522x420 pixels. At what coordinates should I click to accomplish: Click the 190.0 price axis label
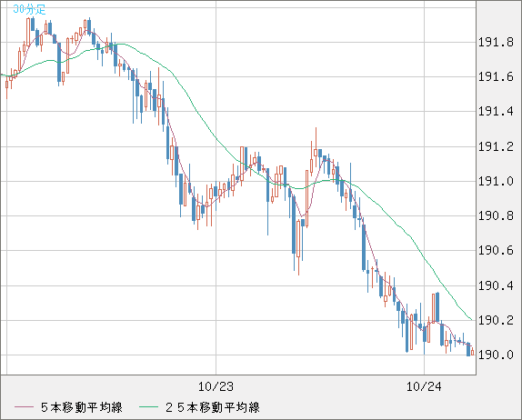click(x=496, y=355)
